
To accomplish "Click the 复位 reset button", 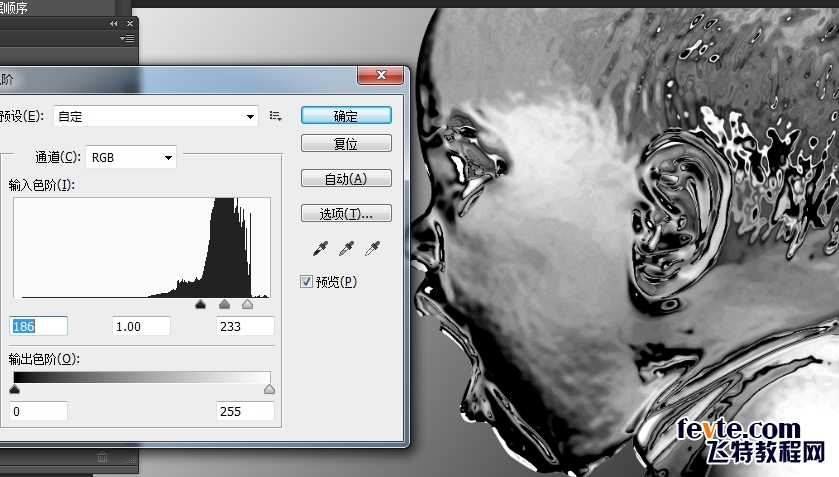I will (346, 143).
